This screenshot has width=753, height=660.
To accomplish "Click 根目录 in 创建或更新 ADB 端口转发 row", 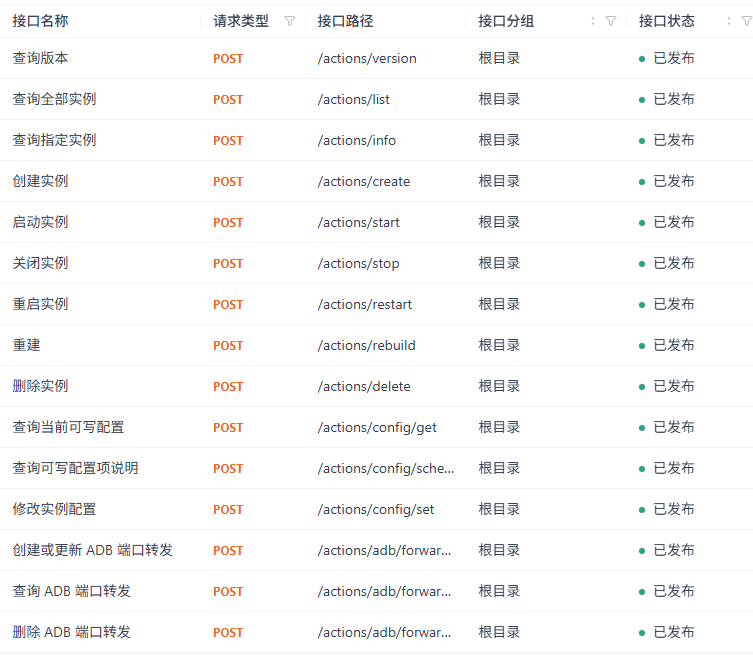I will pos(499,550).
